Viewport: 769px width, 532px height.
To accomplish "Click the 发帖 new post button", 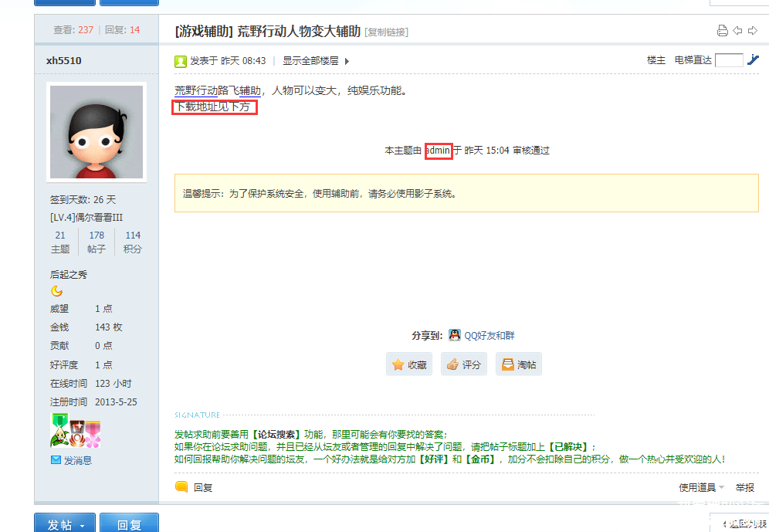I will tap(65, 524).
